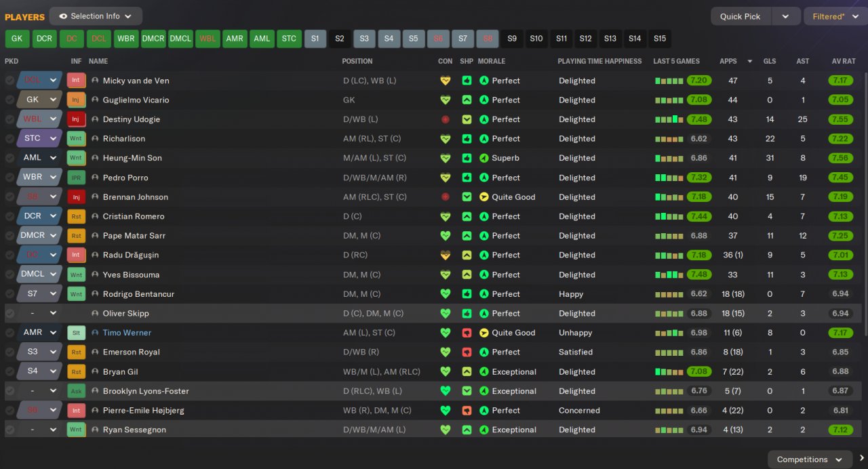Click the Inj status icon for Guglielmo Vicario
This screenshot has height=469, width=868.
tap(76, 100)
